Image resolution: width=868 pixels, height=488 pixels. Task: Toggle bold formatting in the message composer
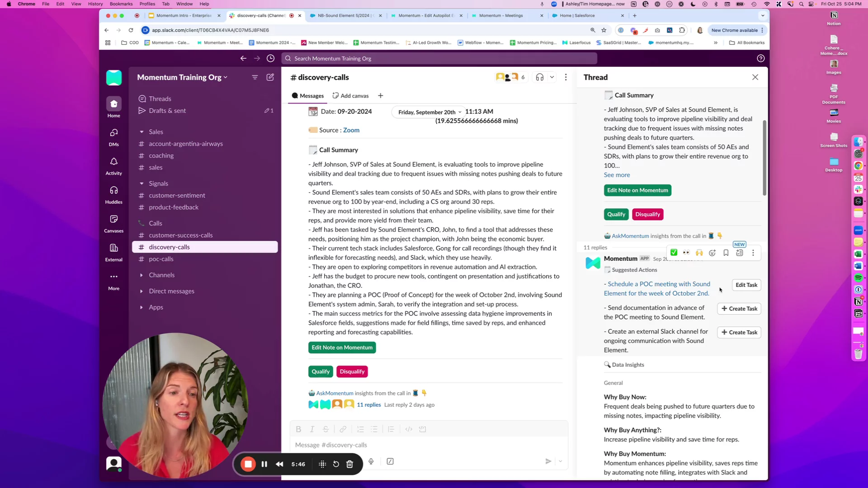pos(298,429)
